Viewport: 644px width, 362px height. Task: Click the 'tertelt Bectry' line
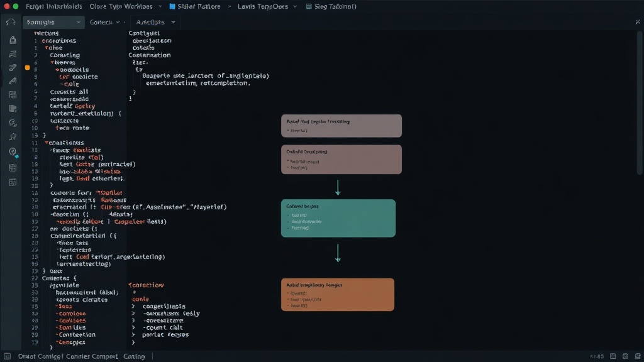[72, 106]
